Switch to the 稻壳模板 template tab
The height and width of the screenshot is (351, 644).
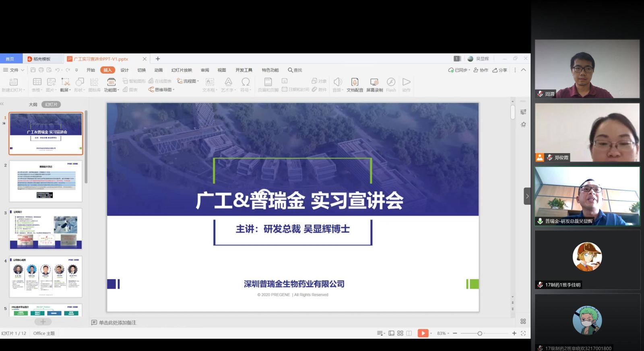click(42, 59)
